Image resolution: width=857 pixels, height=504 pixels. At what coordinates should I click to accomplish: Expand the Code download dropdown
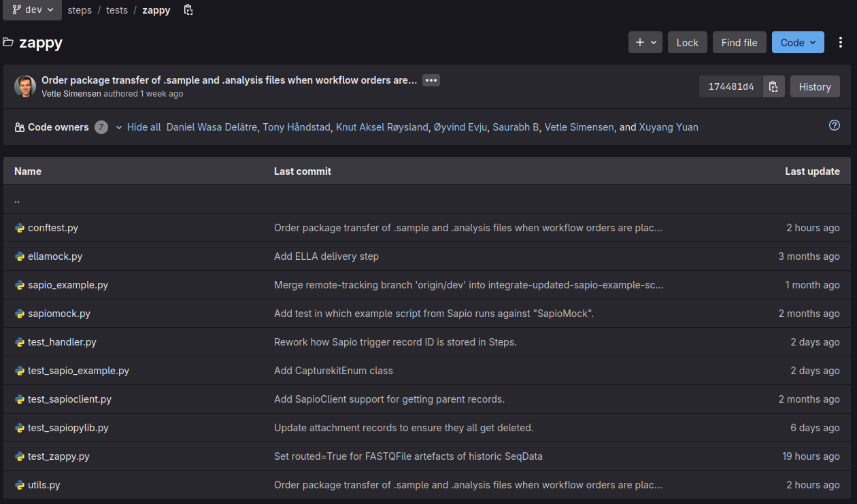[x=798, y=42]
